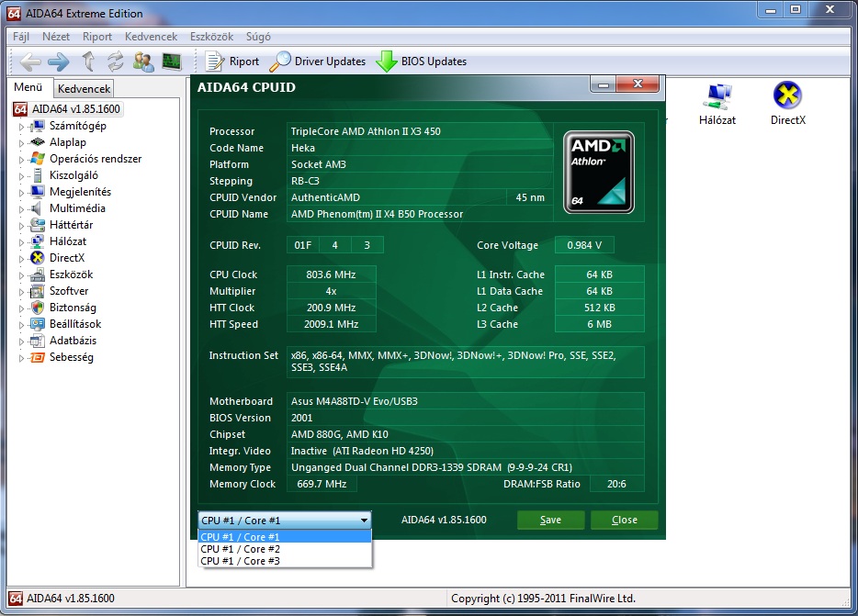Expand the Alaplap tree node
The width and height of the screenshot is (858, 616).
pos(21,143)
